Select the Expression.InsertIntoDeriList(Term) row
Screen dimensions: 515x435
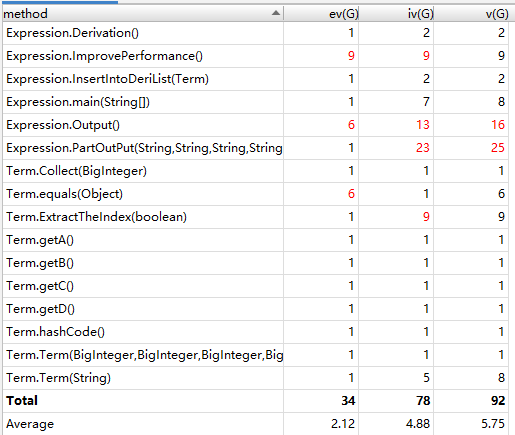(x=255, y=79)
